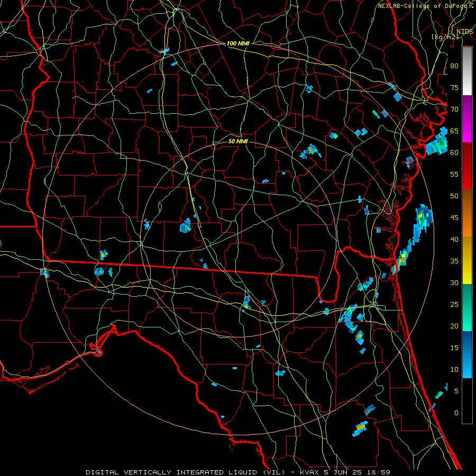This screenshot has height=476, width=476.
Task: Click the 40 value on the color scale
Action: (x=454, y=239)
